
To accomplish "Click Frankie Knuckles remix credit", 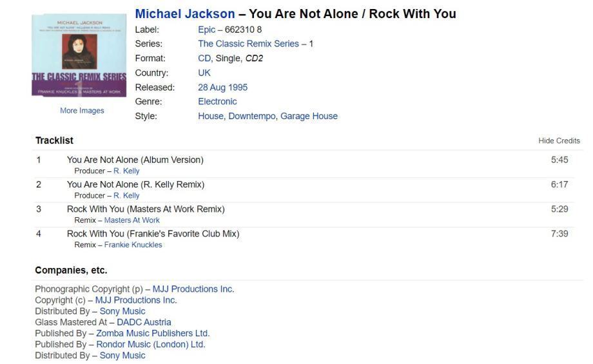I will (x=133, y=245).
